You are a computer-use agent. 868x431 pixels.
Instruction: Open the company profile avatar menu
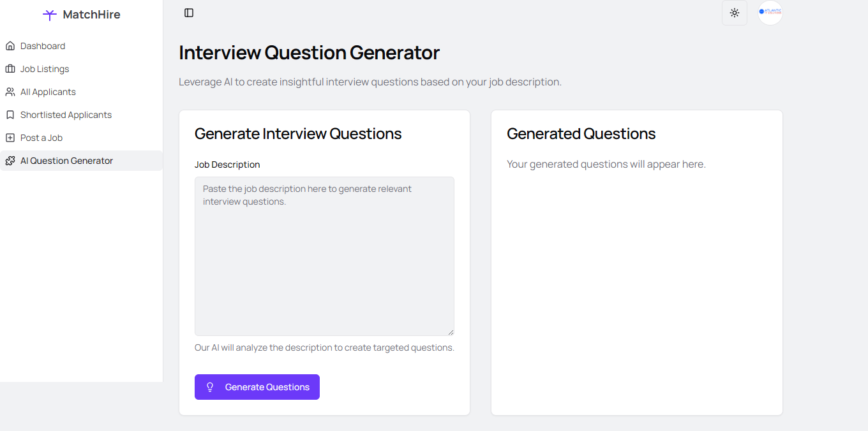(x=770, y=13)
